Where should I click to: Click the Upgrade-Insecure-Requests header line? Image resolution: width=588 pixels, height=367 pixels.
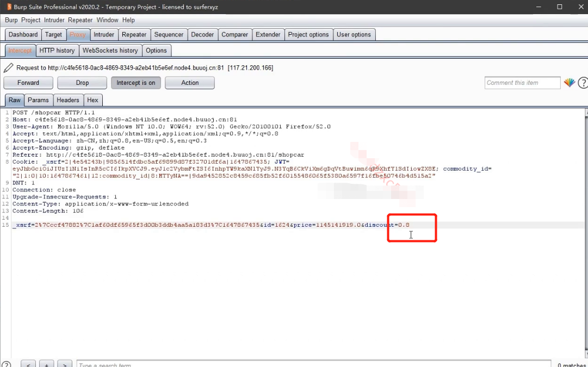[65, 197]
